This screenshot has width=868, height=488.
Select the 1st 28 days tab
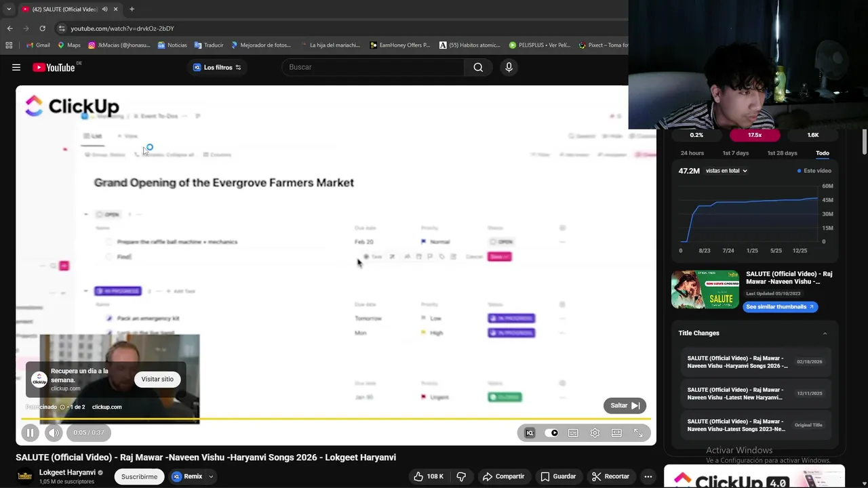click(782, 153)
